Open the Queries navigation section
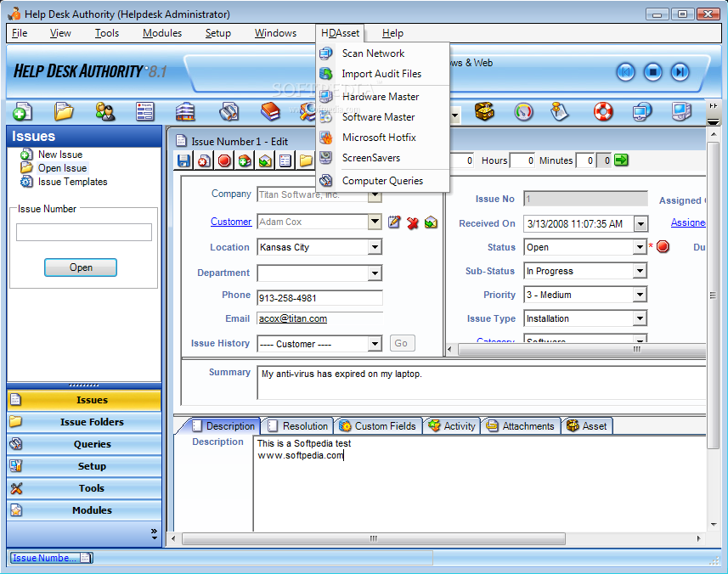The image size is (728, 574). pos(84,444)
